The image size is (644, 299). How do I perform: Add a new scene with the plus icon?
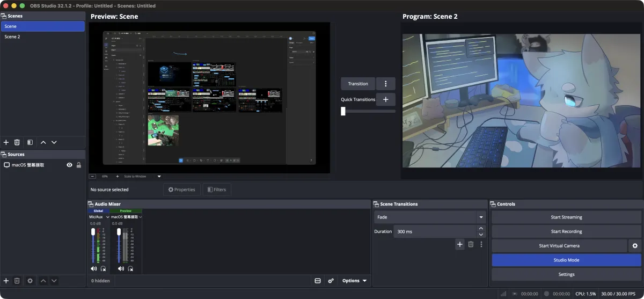pos(6,142)
